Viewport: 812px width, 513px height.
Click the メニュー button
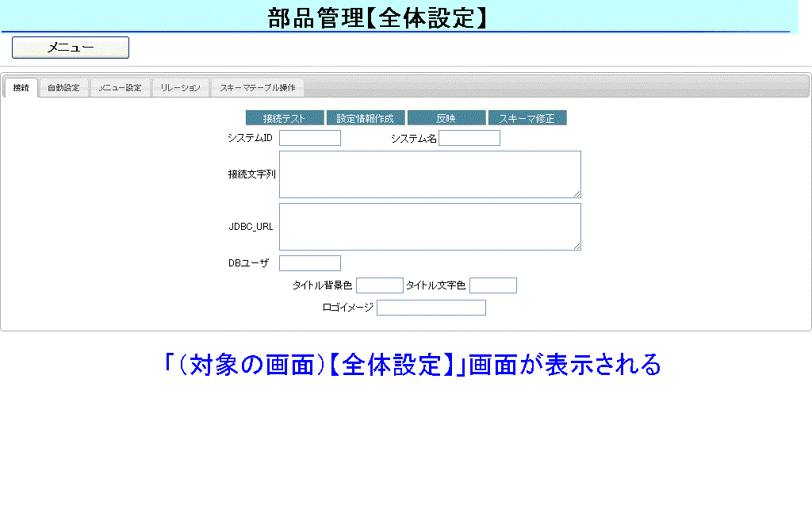[x=70, y=48]
